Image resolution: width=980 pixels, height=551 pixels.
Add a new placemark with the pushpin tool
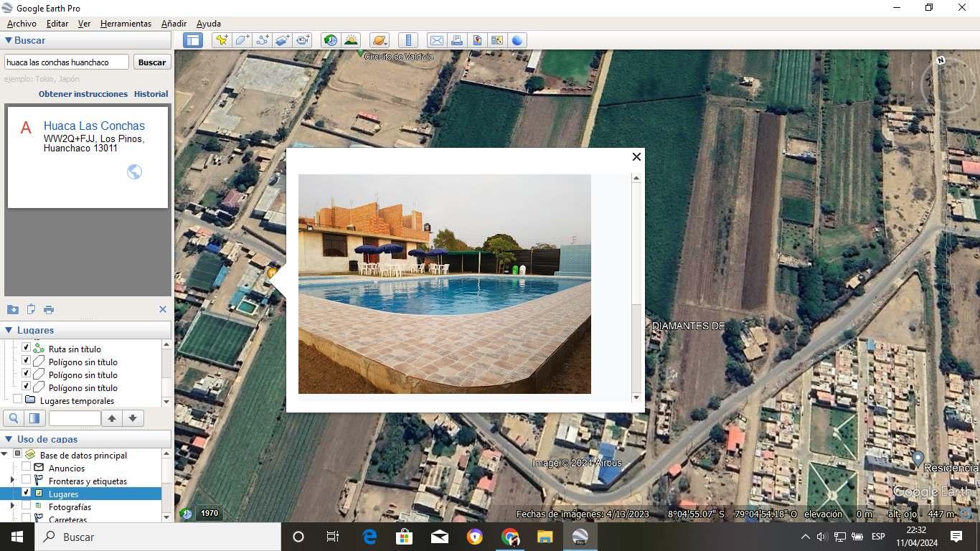pyautogui.click(x=222, y=40)
